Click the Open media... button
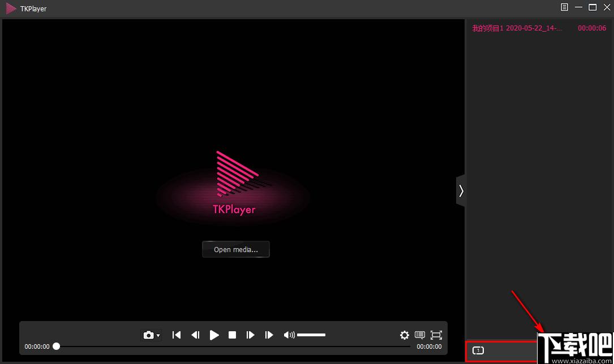 [x=236, y=249]
